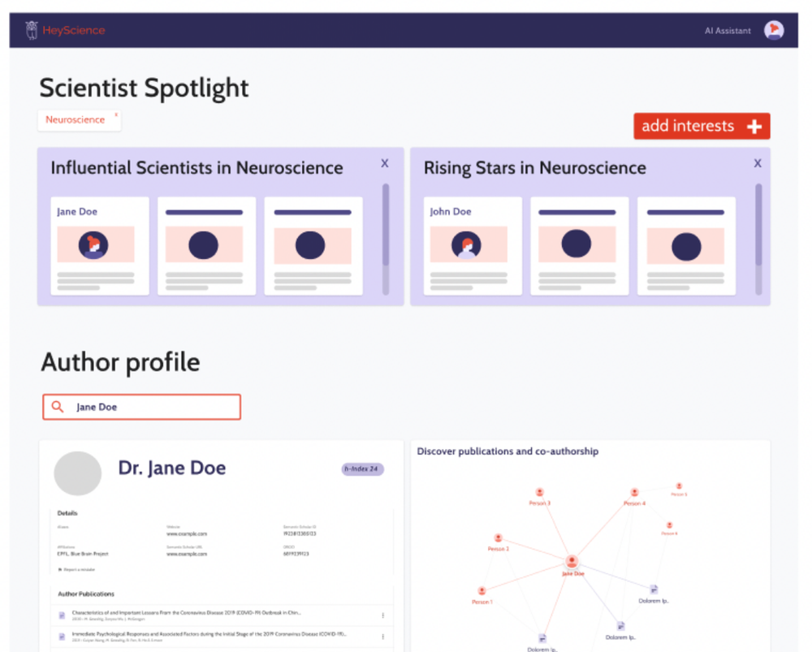Open the user avatar in the header
812x652 pixels.
[x=774, y=30]
